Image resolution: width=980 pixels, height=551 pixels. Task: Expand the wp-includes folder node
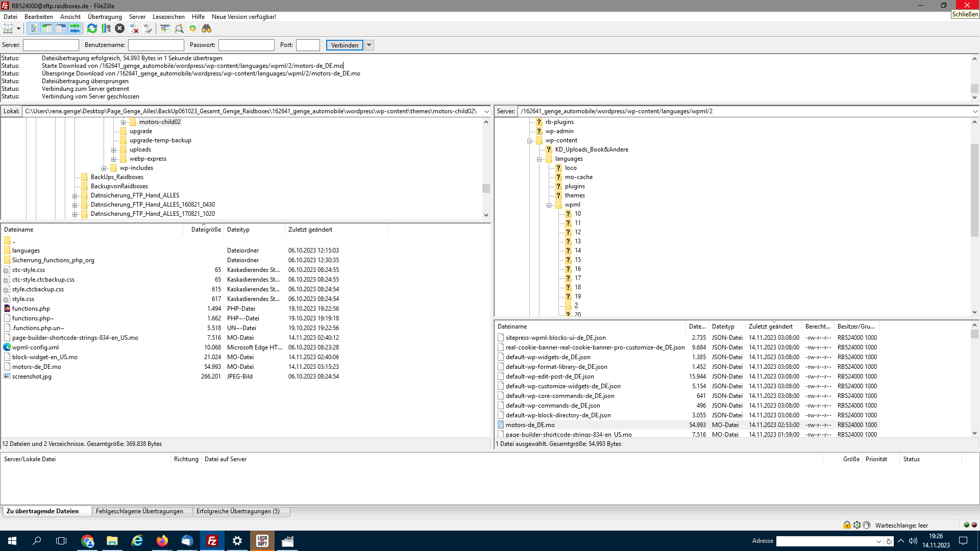click(104, 168)
